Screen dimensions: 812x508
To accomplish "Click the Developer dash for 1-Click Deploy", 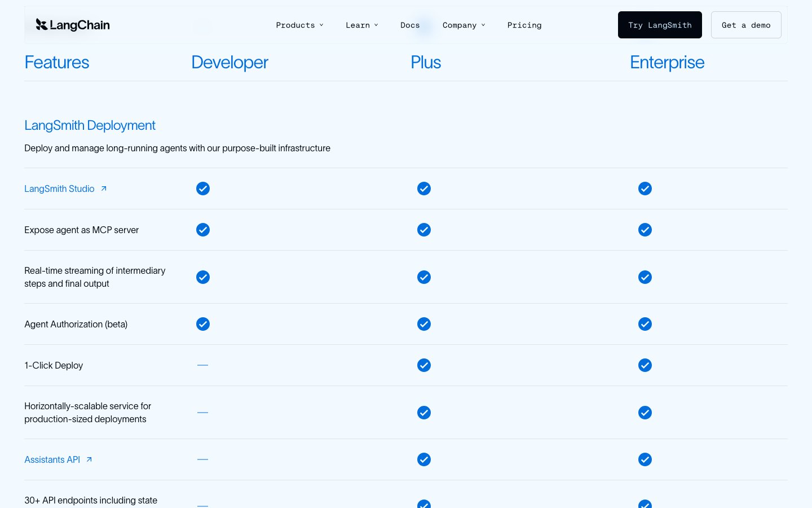I will (x=203, y=365).
